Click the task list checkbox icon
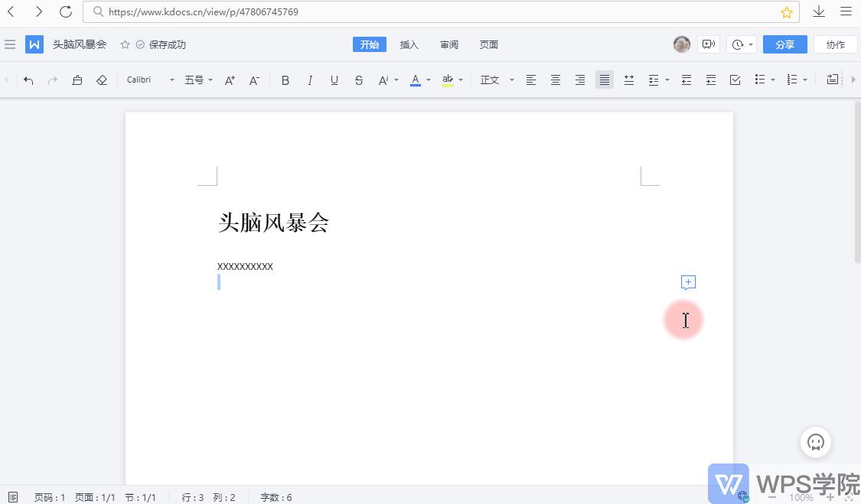The image size is (861, 504). tap(735, 80)
